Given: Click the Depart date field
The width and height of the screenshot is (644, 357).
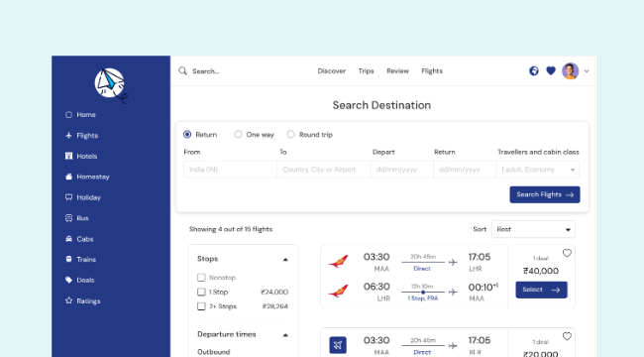Looking at the screenshot, I should pos(402,170).
